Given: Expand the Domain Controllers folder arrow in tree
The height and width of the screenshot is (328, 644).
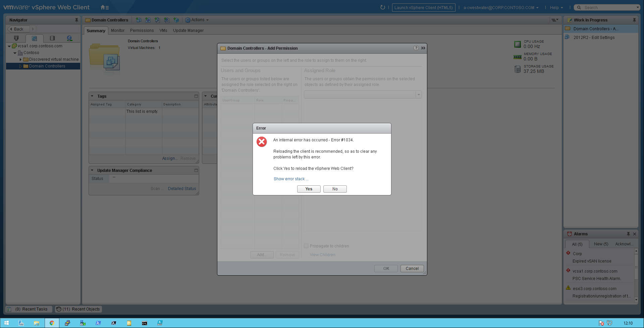Looking at the screenshot, I should pyautogui.click(x=20, y=66).
